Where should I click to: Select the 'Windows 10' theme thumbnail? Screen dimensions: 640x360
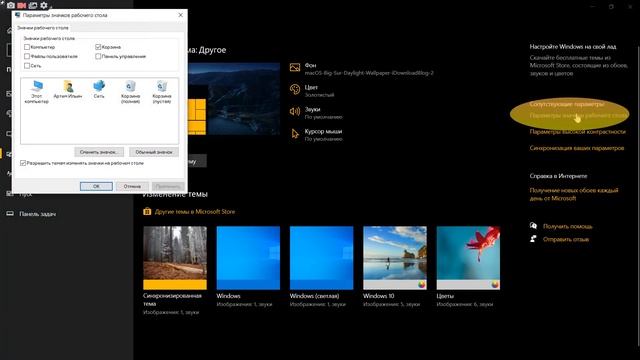[x=395, y=258]
